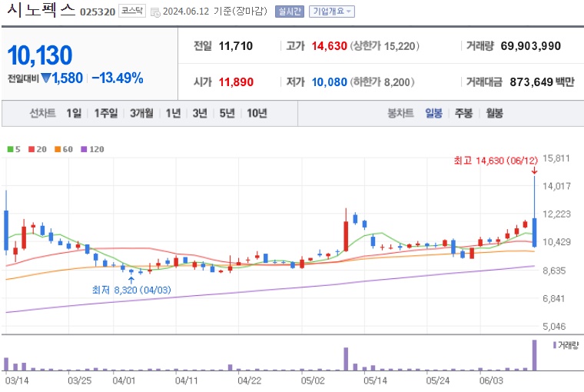Switch to 일봉 daily candle chart
The height and width of the screenshot is (392, 584).
click(x=434, y=113)
